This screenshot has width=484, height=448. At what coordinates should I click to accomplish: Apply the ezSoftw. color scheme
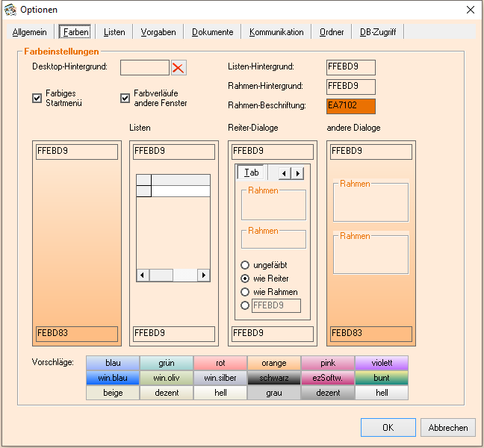click(x=328, y=378)
